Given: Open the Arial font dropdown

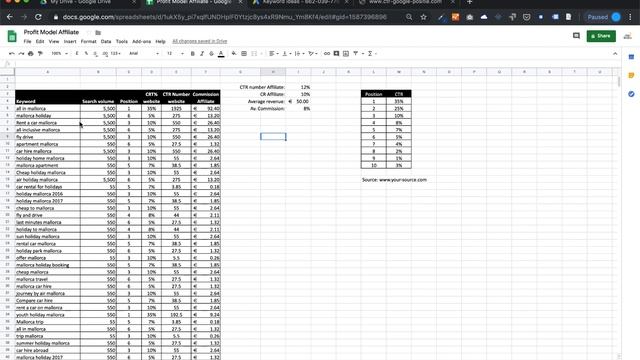Looking at the screenshot, I should click(144, 53).
